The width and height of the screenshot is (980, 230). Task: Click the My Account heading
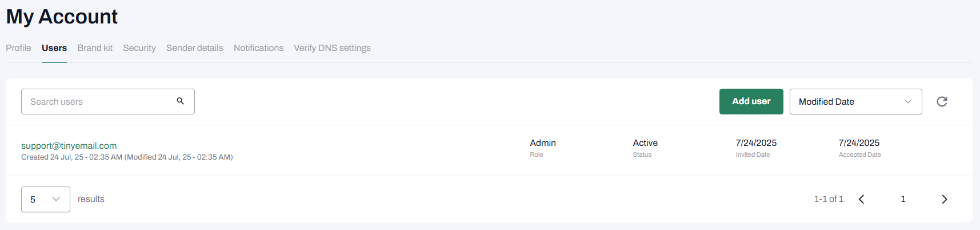62,17
